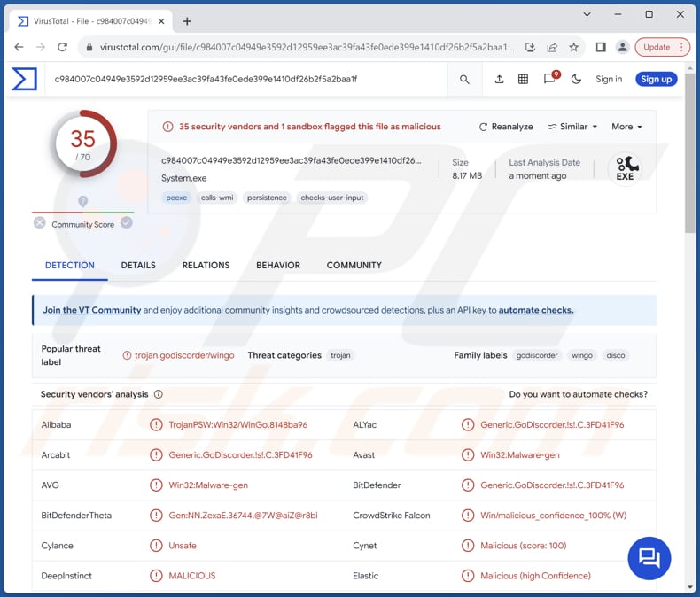Click Do you want to automate checks?

pos(578,394)
